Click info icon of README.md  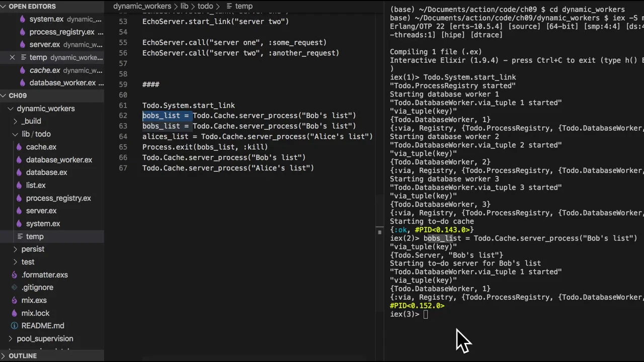point(14,326)
